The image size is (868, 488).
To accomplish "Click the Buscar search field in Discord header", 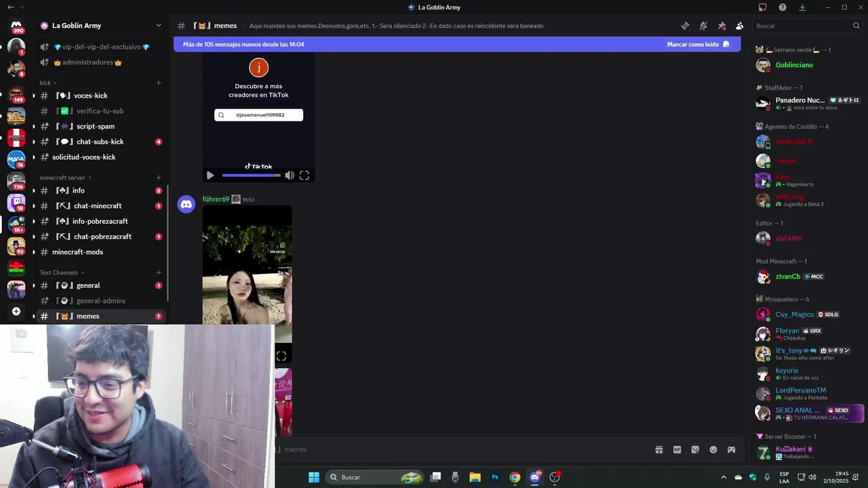I will click(x=807, y=26).
